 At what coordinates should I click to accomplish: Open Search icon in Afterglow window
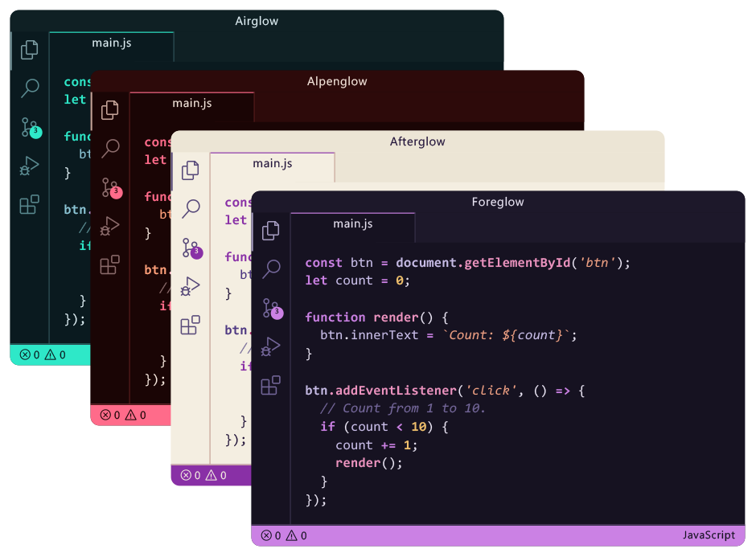[x=191, y=209]
